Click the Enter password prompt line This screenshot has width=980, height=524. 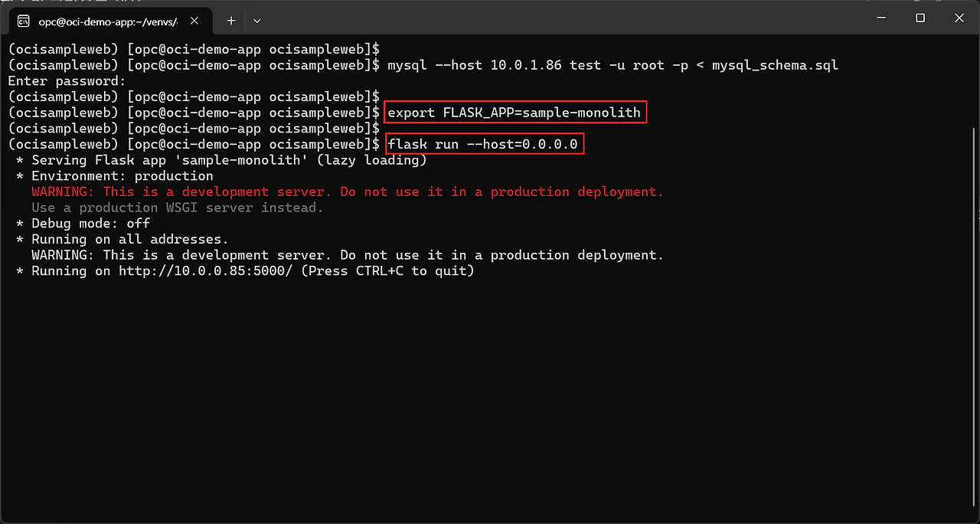click(x=67, y=81)
